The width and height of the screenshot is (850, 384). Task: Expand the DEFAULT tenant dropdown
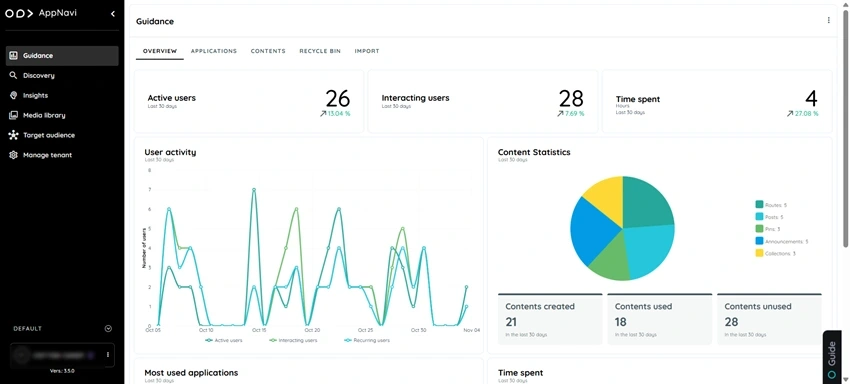(108, 329)
